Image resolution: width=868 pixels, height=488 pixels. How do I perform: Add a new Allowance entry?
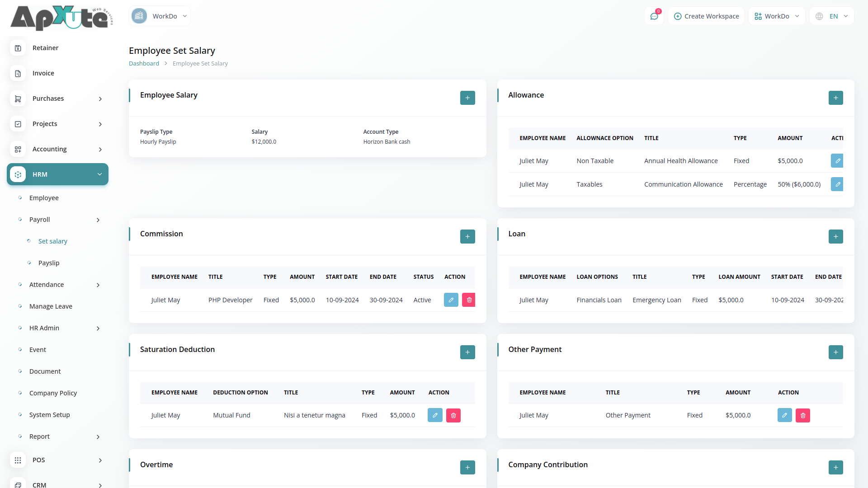pos(835,98)
